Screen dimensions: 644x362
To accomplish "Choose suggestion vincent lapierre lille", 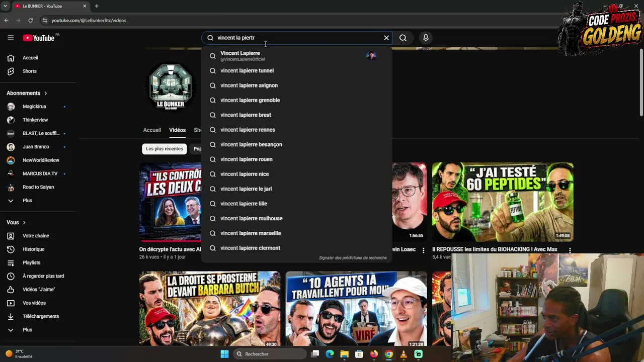I will coord(297,204).
